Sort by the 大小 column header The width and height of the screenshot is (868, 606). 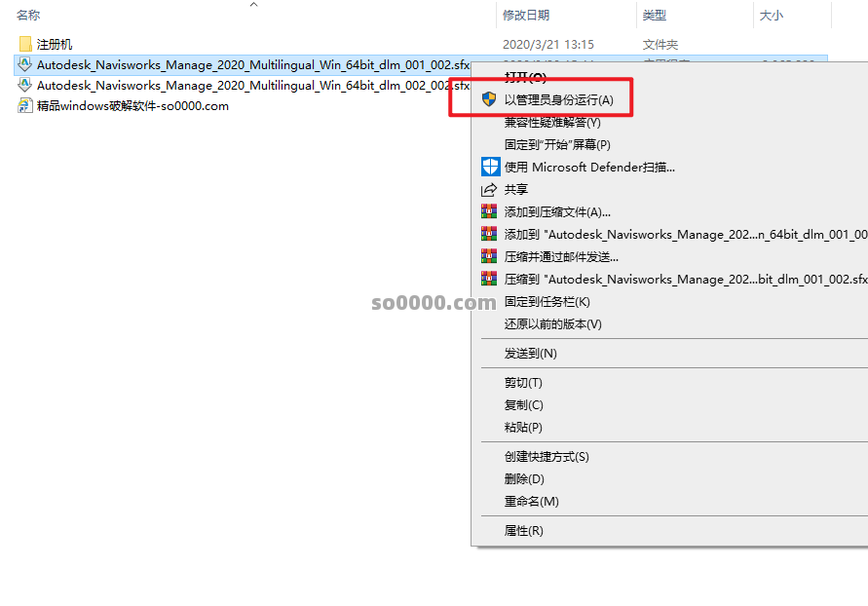[771, 16]
